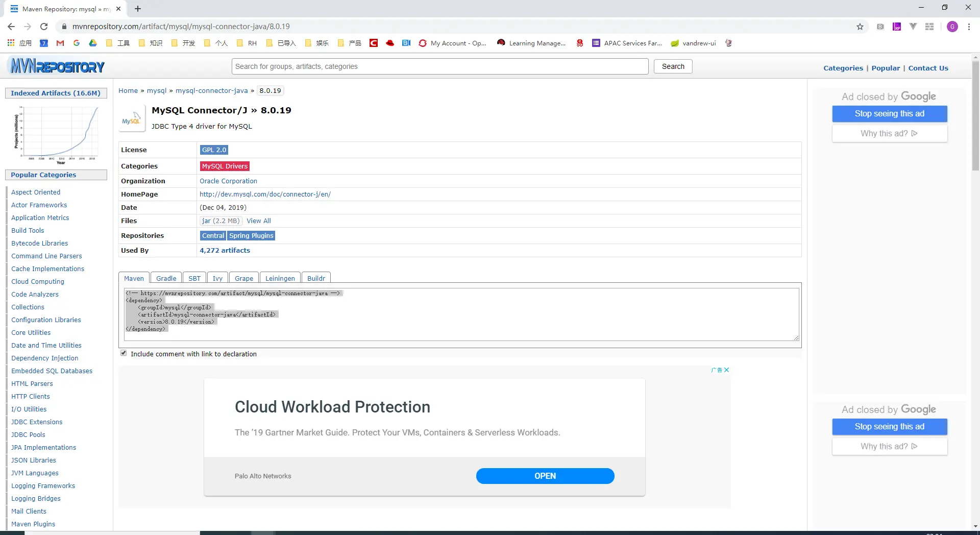Expand the 娱乐 bookmarks folder
This screenshot has width=980, height=535.
[316, 43]
